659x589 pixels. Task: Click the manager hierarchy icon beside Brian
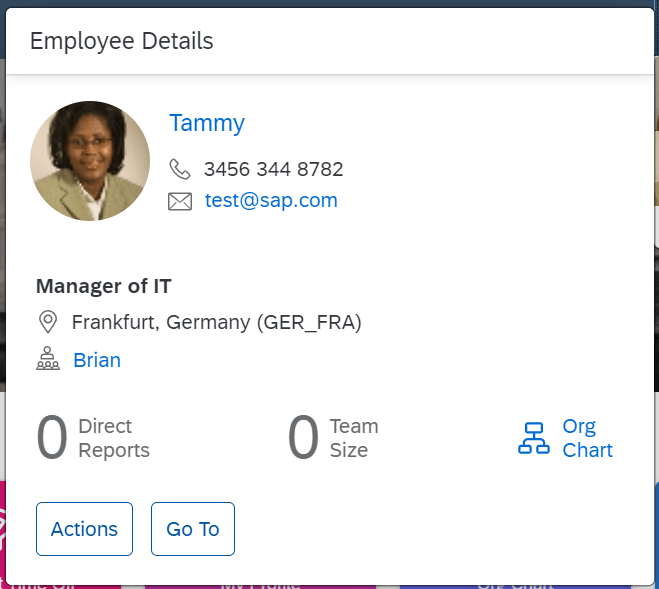tap(48, 360)
